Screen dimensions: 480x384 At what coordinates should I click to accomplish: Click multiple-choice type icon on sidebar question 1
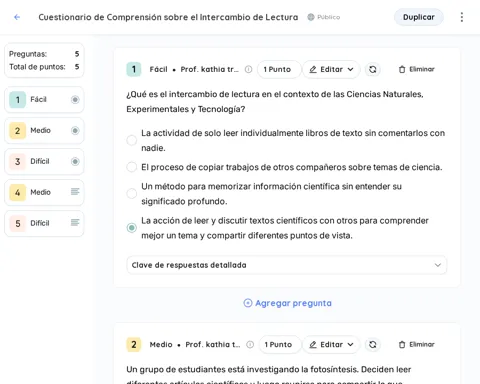pyautogui.click(x=75, y=99)
